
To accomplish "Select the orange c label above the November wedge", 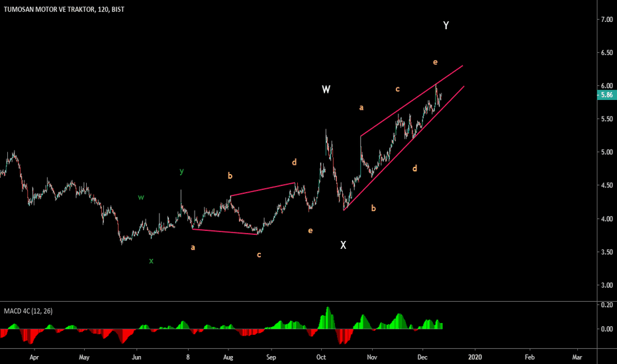I will tap(397, 89).
